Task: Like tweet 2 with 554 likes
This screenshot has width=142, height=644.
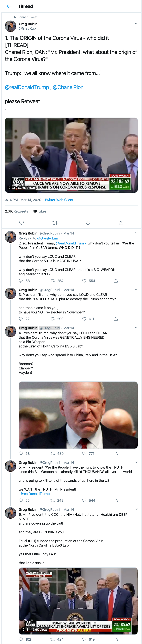Action: point(84,281)
